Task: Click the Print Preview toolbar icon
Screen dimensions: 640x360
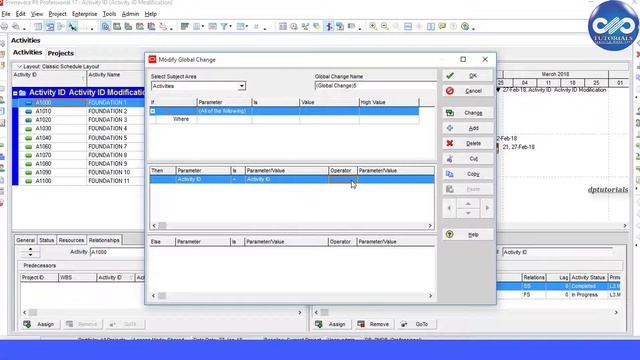Action: tap(16, 27)
